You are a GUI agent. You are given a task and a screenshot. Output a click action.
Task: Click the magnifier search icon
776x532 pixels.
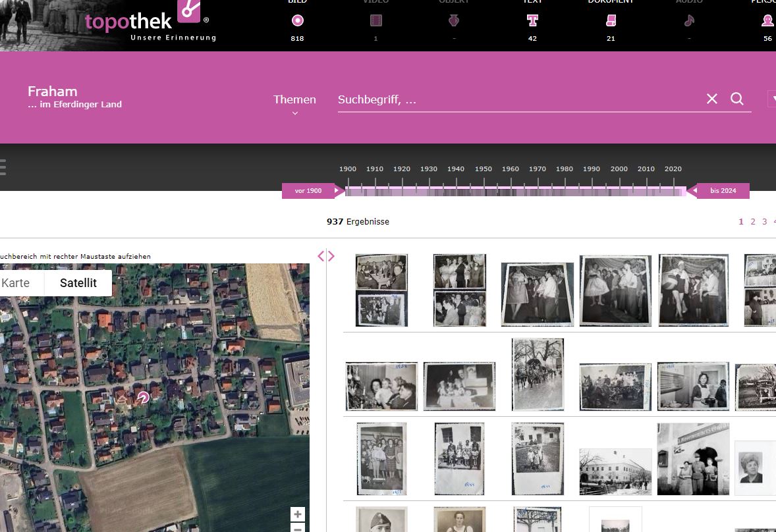pos(737,99)
